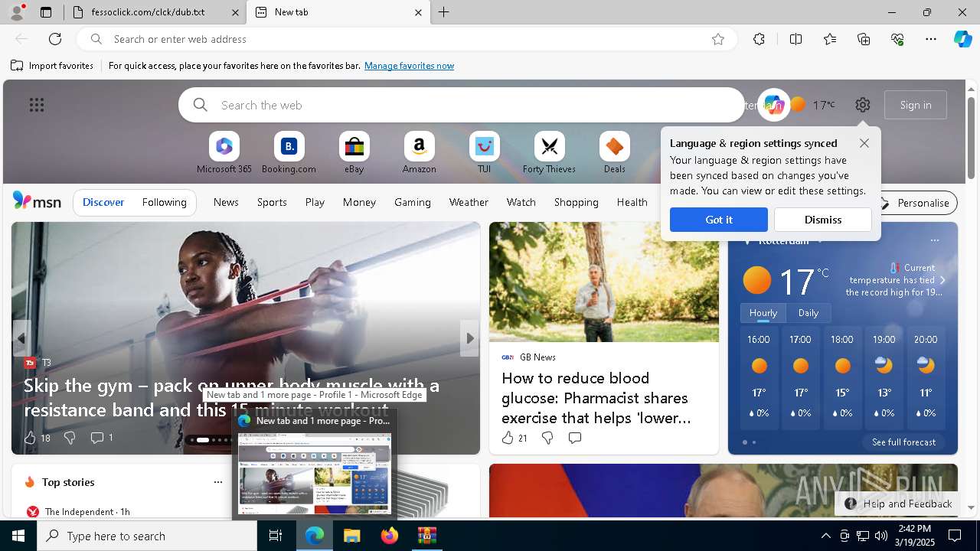
Task: Open Top stories more options menu
Action: pos(218,482)
